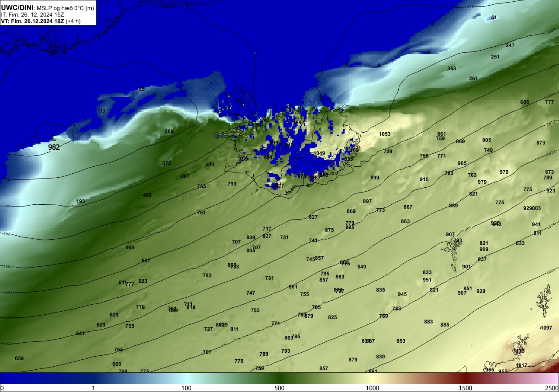Click the value 717

tap(267, 229)
